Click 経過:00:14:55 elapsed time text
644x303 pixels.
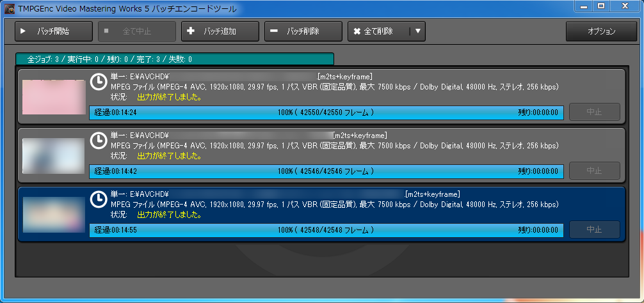(x=115, y=230)
